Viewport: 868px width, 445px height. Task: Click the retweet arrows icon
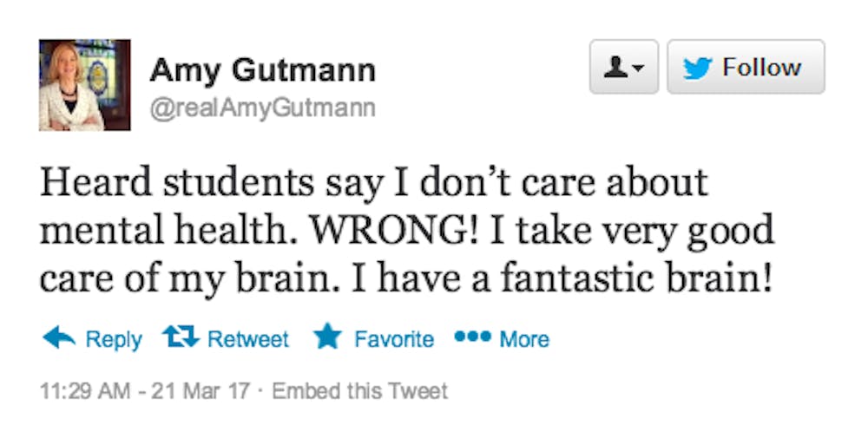(181, 337)
